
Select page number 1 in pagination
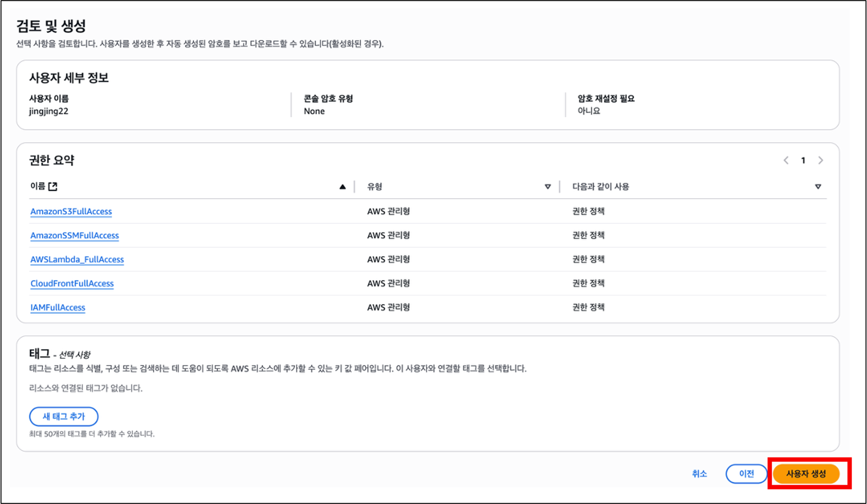(x=803, y=160)
